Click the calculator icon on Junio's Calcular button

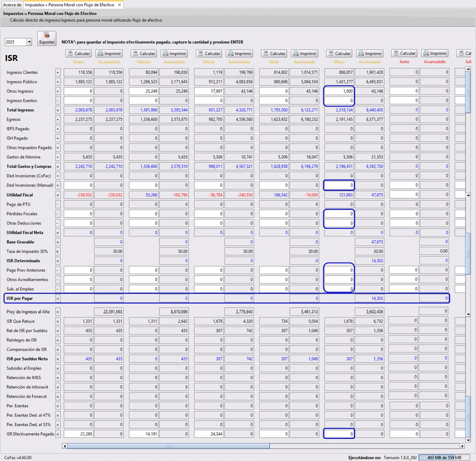pyautogui.click(x=397, y=54)
